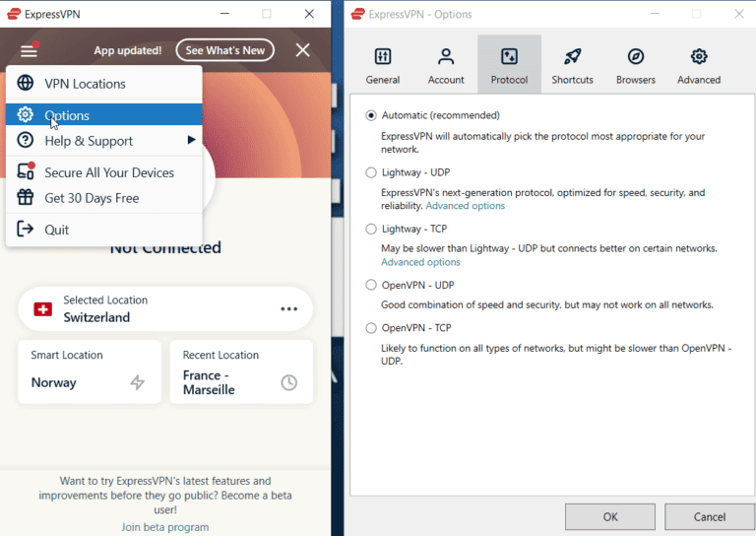Open Advanced options link under Lightway - TCP
This screenshot has height=536, width=756.
point(420,262)
